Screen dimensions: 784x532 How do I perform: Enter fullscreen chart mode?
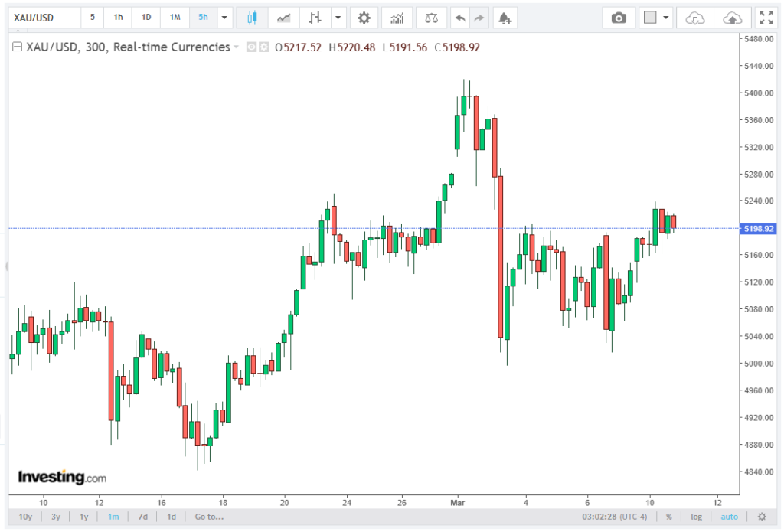(765, 18)
